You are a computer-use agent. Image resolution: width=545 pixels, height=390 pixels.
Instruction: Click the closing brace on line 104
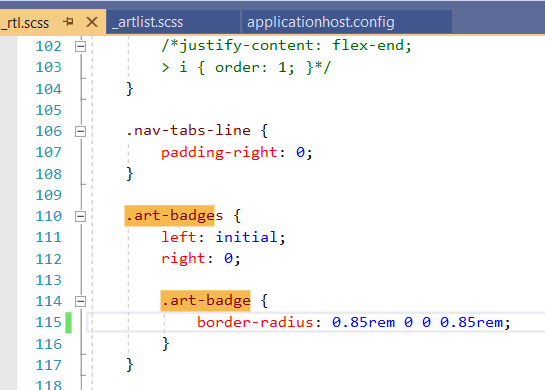(130, 89)
